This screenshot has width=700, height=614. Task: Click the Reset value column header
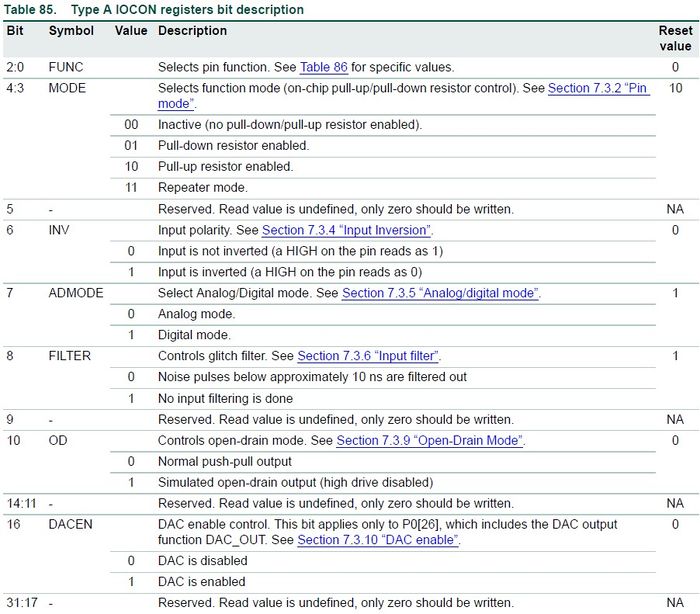pyautogui.click(x=675, y=38)
